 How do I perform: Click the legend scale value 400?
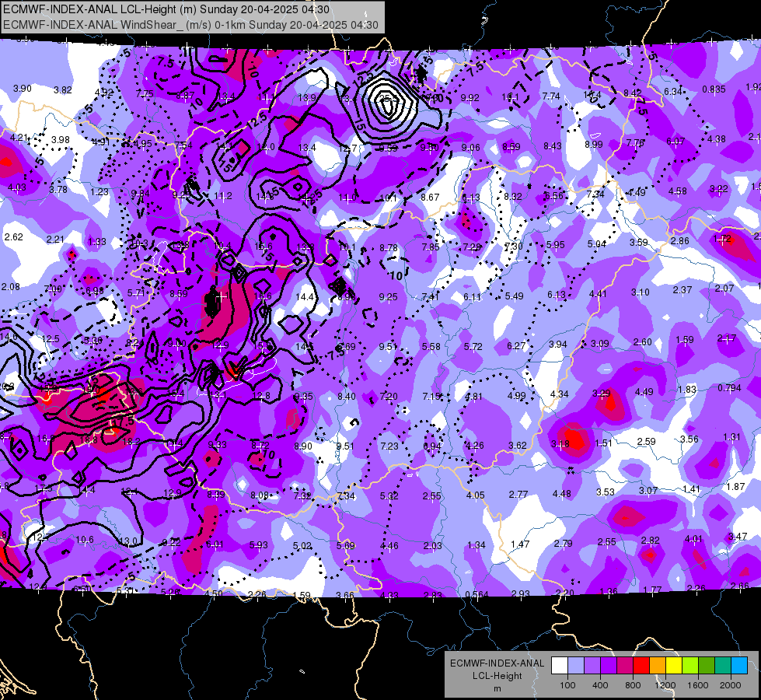click(x=600, y=685)
